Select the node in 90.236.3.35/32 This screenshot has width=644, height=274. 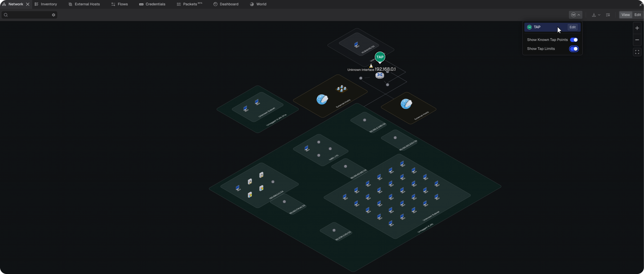tap(334, 230)
